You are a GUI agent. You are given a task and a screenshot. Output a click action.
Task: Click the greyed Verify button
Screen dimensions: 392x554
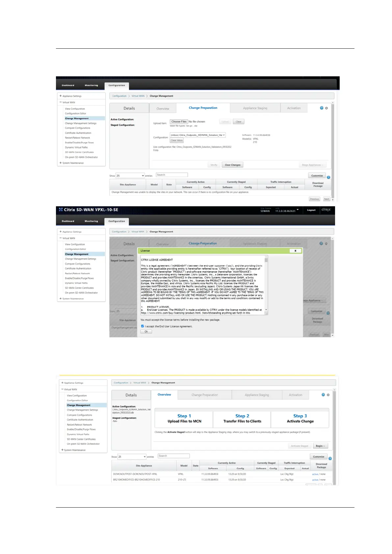pyautogui.click(x=214, y=165)
